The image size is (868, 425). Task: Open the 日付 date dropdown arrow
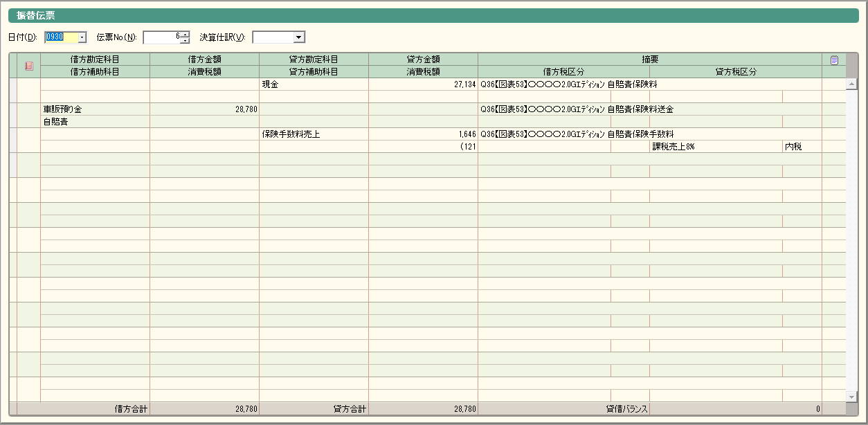(x=82, y=37)
